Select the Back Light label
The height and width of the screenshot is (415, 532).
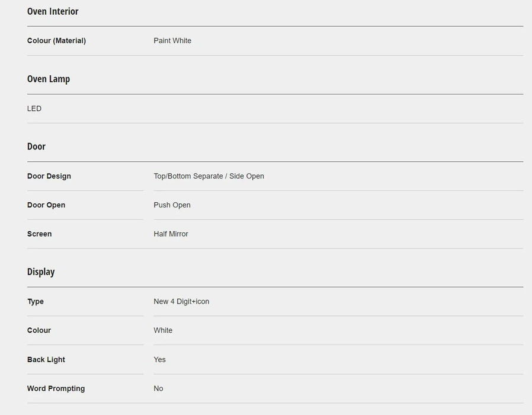[46, 360]
